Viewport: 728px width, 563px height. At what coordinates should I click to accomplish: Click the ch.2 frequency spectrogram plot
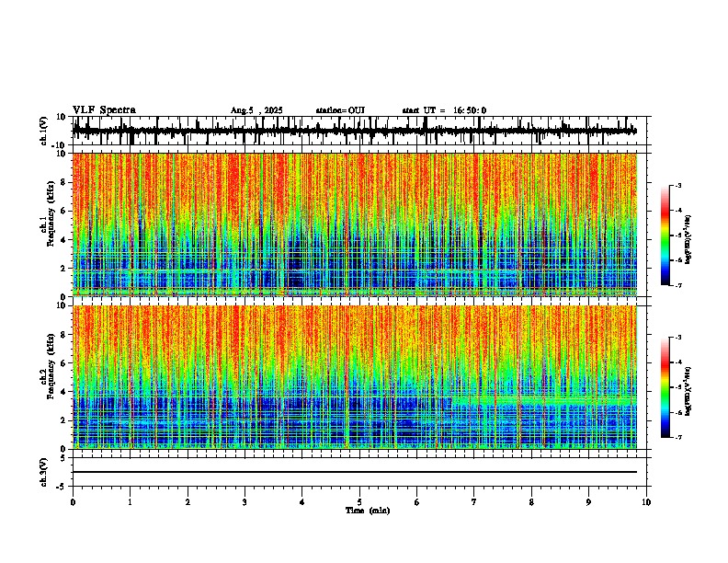tap(355, 377)
